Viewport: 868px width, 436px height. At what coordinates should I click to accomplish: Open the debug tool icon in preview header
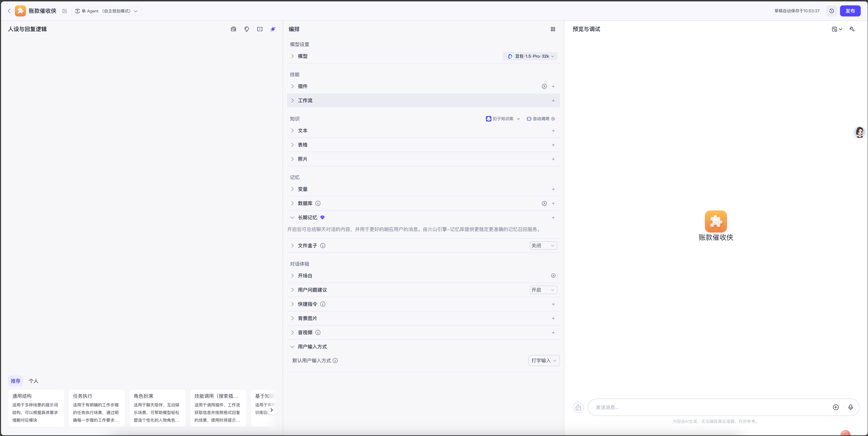click(x=852, y=29)
